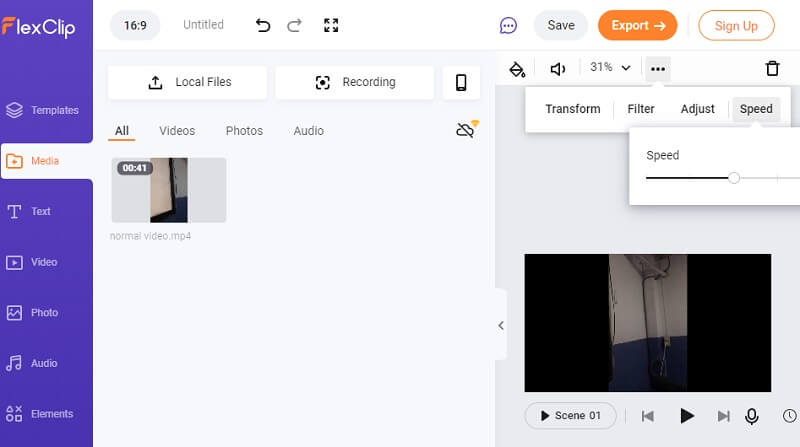
Task: Open the 31% zoom dropdown
Action: point(610,68)
